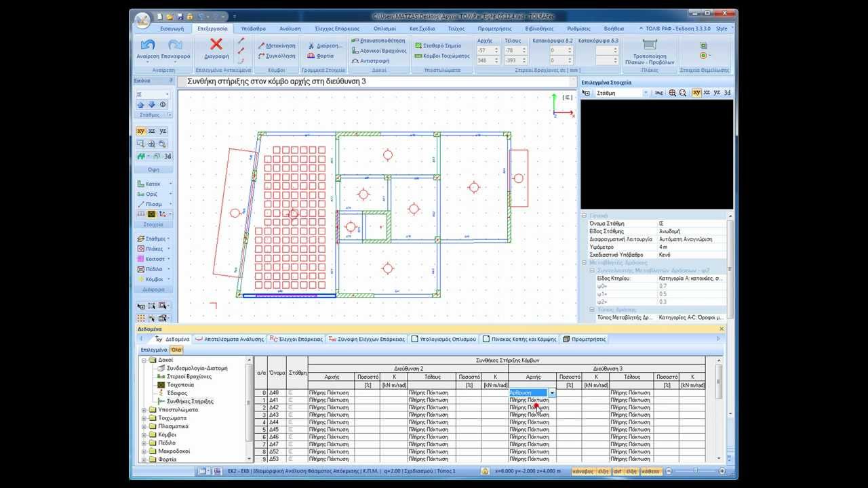Click the Αντιστροφή beam reverse tool

[x=370, y=60]
